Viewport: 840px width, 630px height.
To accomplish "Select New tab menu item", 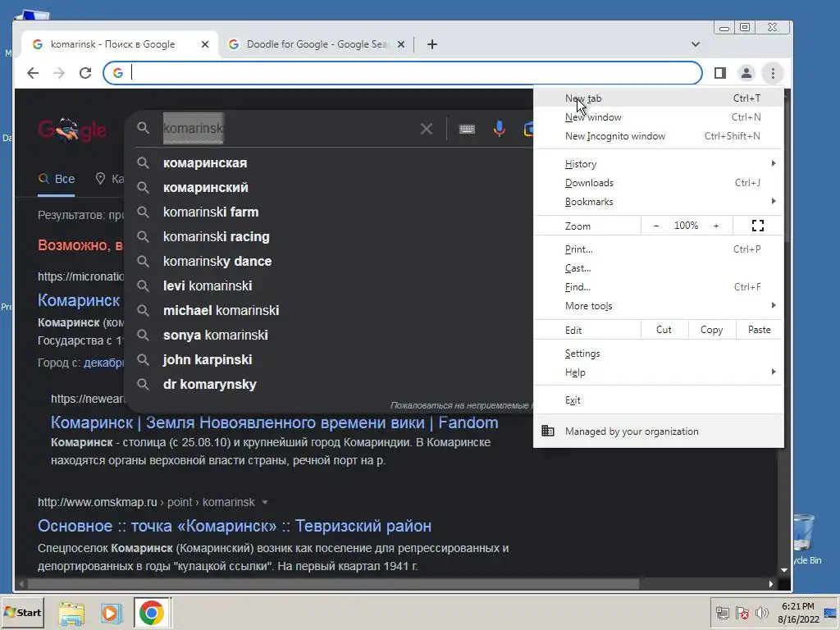I will click(x=659, y=98).
